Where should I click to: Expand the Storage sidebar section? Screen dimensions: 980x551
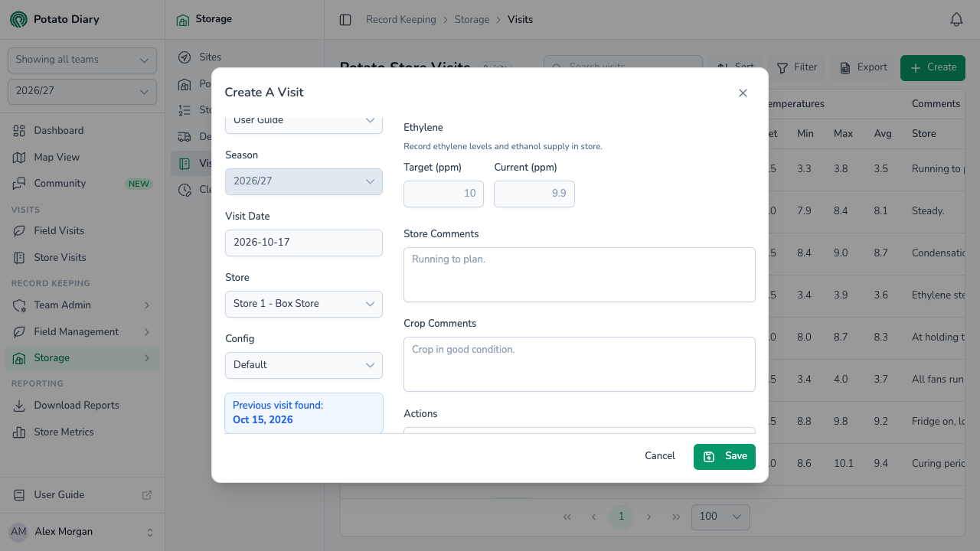pyautogui.click(x=83, y=358)
